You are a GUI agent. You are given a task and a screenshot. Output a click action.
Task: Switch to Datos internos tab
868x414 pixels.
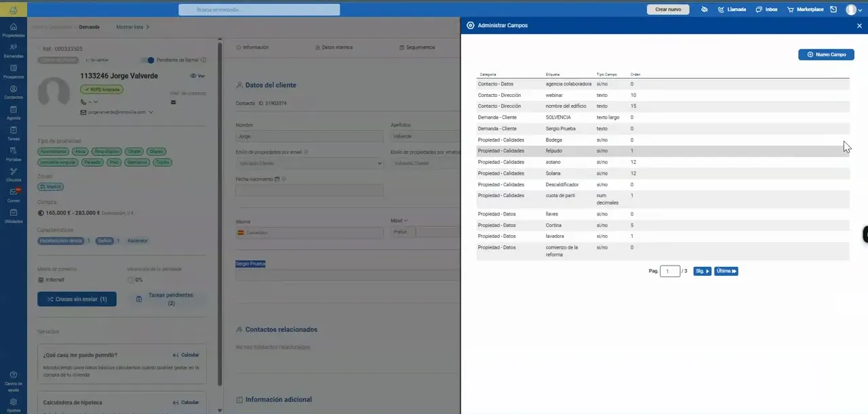pos(334,47)
